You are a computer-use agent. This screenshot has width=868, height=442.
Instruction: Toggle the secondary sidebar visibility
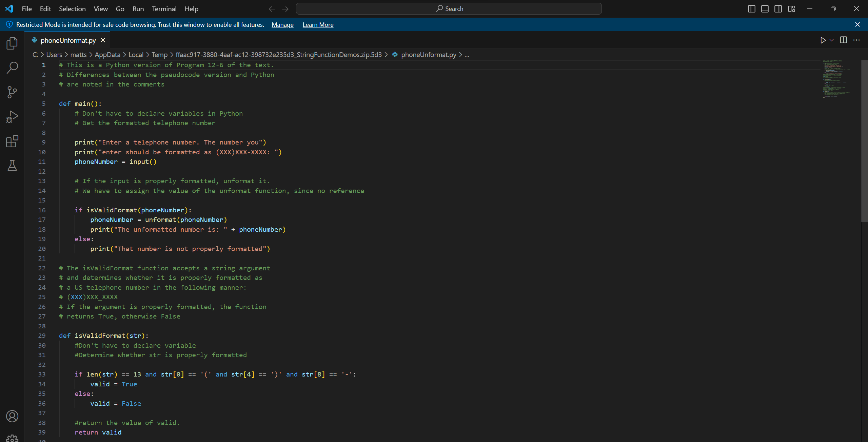pos(778,8)
